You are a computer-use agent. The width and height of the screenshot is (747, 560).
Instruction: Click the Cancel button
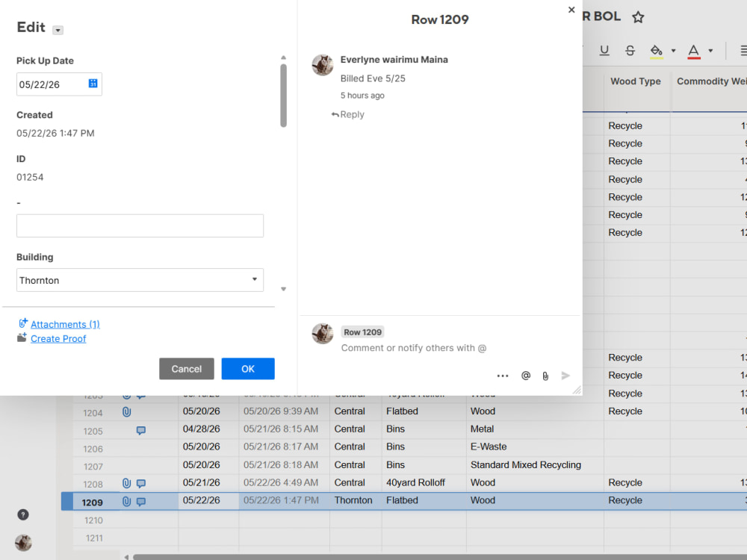pos(186,369)
